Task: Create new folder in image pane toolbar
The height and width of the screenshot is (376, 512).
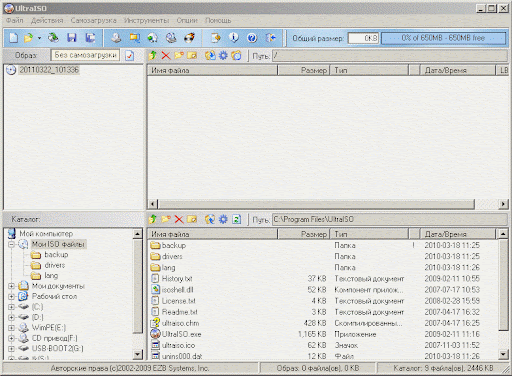Action: 179,55
